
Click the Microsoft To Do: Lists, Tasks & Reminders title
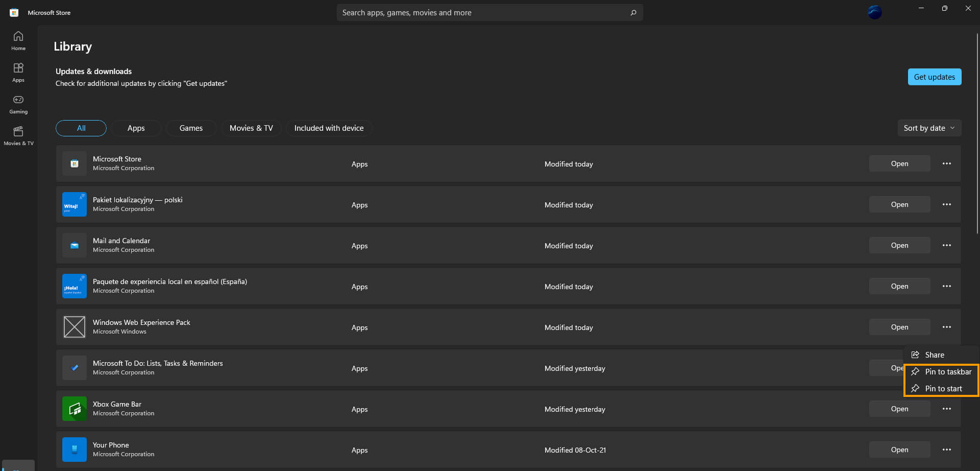click(158, 363)
